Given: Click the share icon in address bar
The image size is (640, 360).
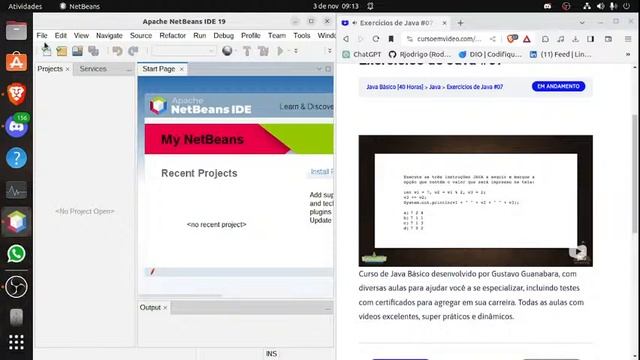Looking at the screenshot, I should click(x=493, y=39).
